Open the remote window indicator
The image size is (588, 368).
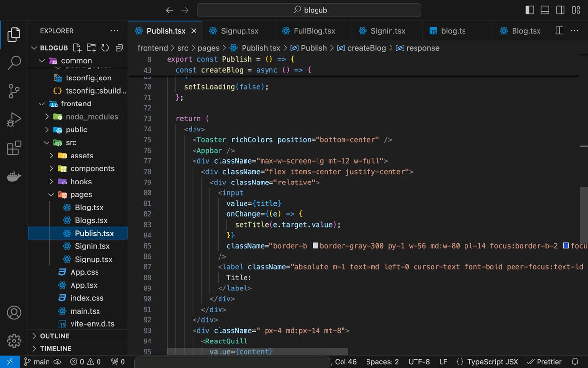[x=10, y=362]
